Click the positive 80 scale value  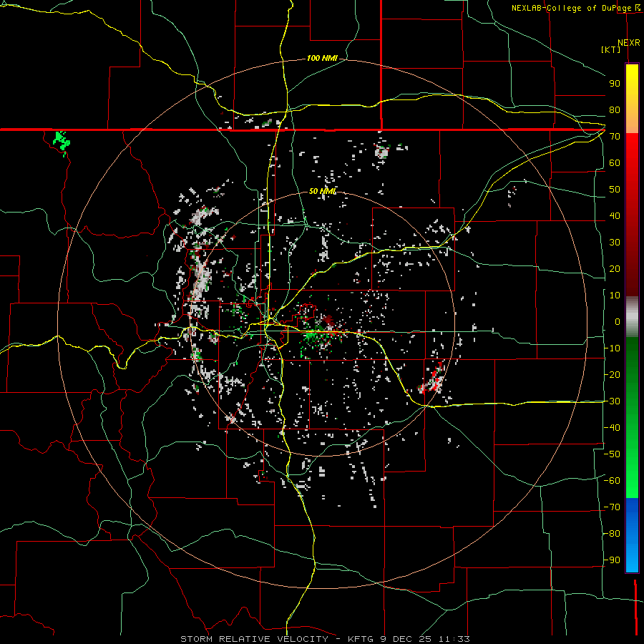point(615,110)
